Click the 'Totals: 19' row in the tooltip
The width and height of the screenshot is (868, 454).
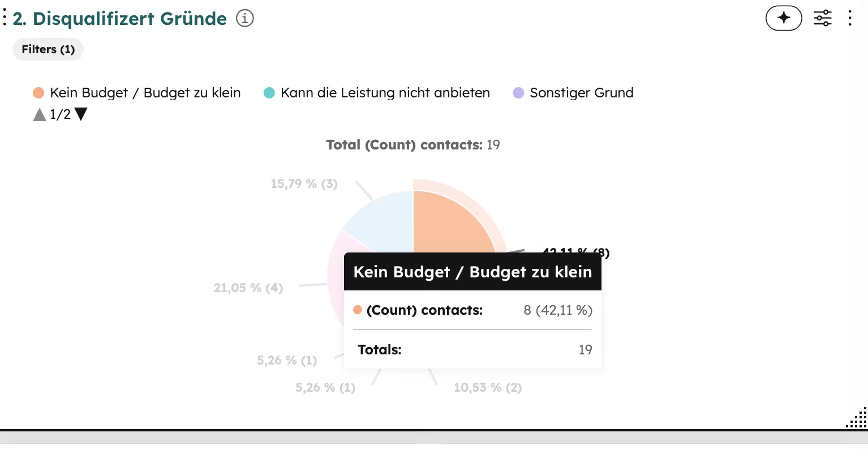click(x=472, y=349)
